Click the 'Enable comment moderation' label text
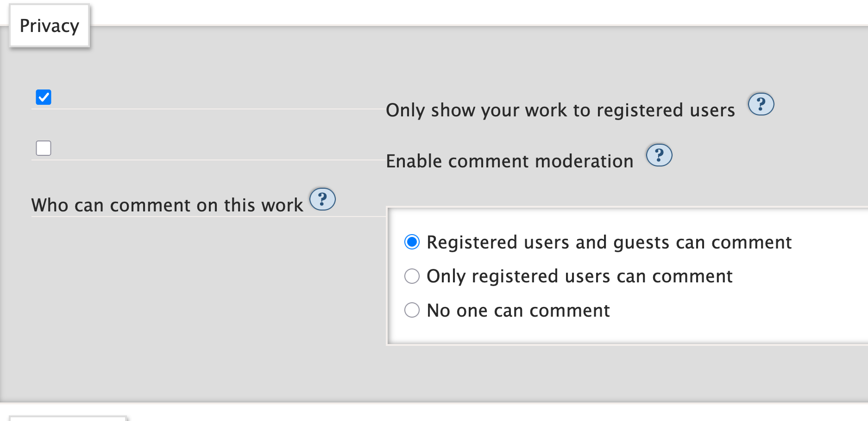The height and width of the screenshot is (421, 868). pyautogui.click(x=509, y=161)
